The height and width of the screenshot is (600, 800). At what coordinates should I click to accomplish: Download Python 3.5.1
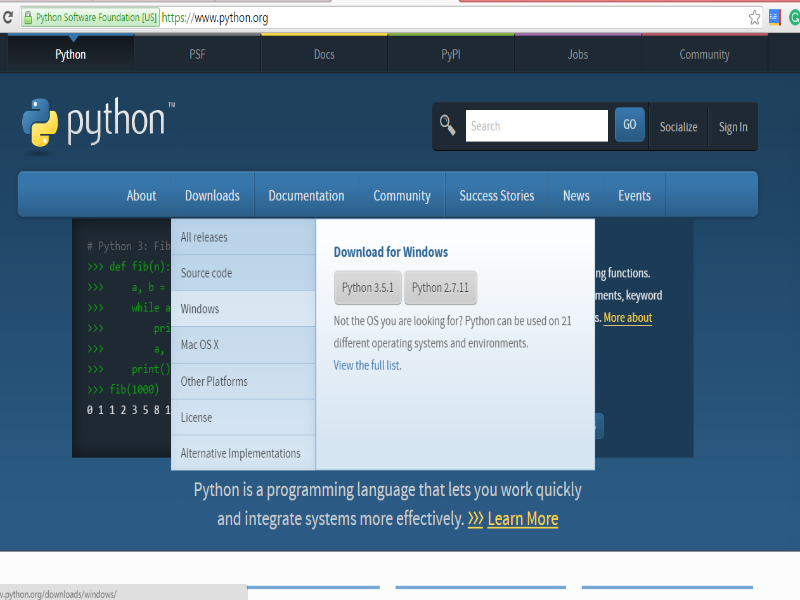click(x=368, y=287)
